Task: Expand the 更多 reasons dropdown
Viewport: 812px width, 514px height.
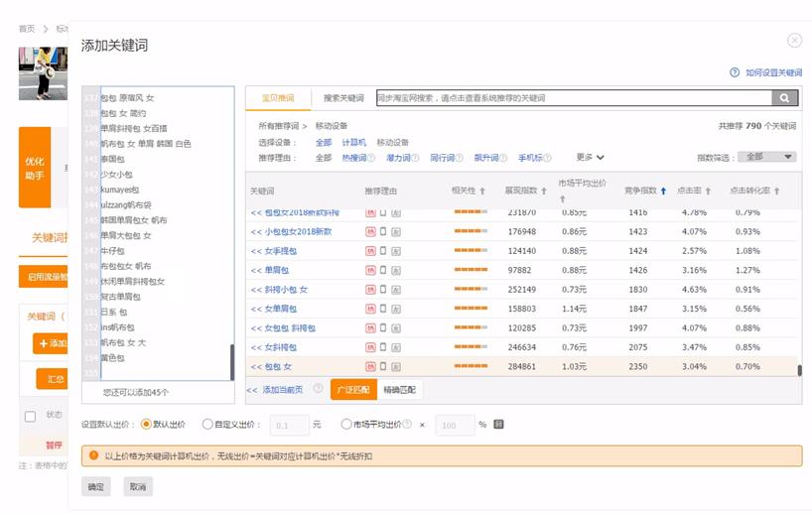Action: (x=590, y=157)
